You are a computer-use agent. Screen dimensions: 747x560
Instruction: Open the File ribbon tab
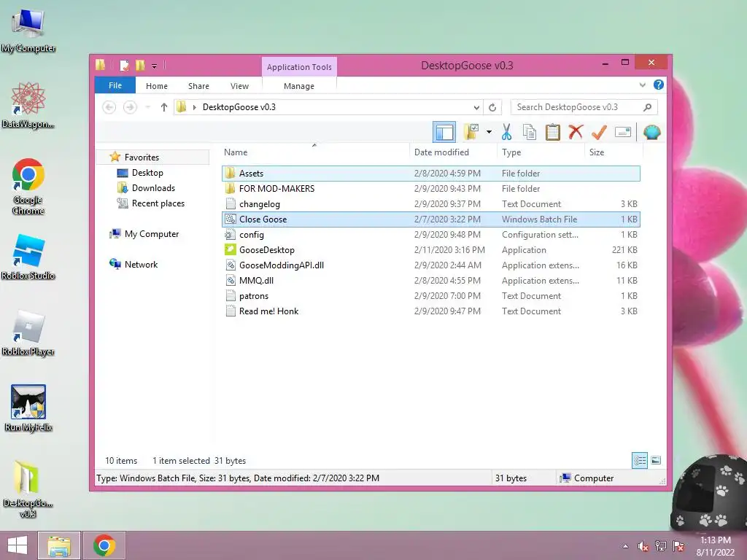click(x=115, y=86)
